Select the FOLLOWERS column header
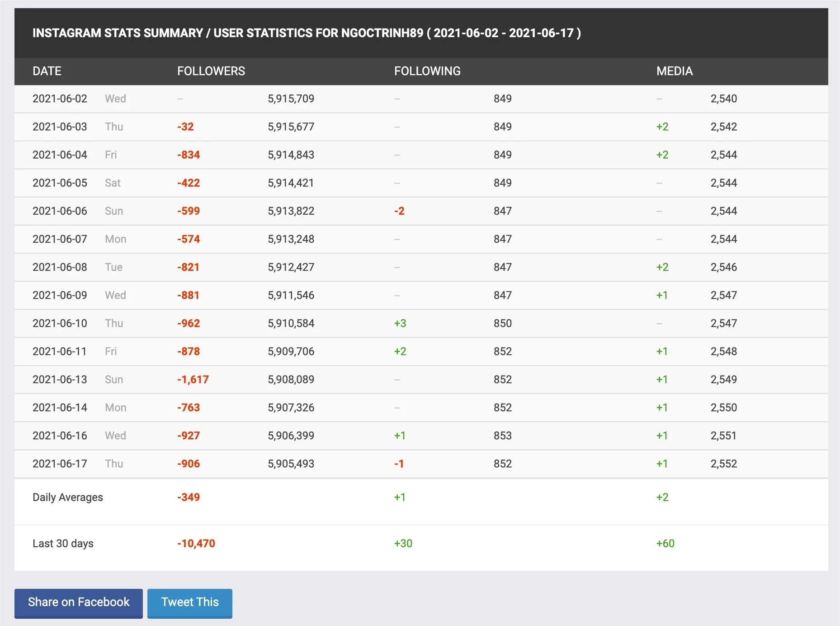The height and width of the screenshot is (626, 840). click(211, 71)
